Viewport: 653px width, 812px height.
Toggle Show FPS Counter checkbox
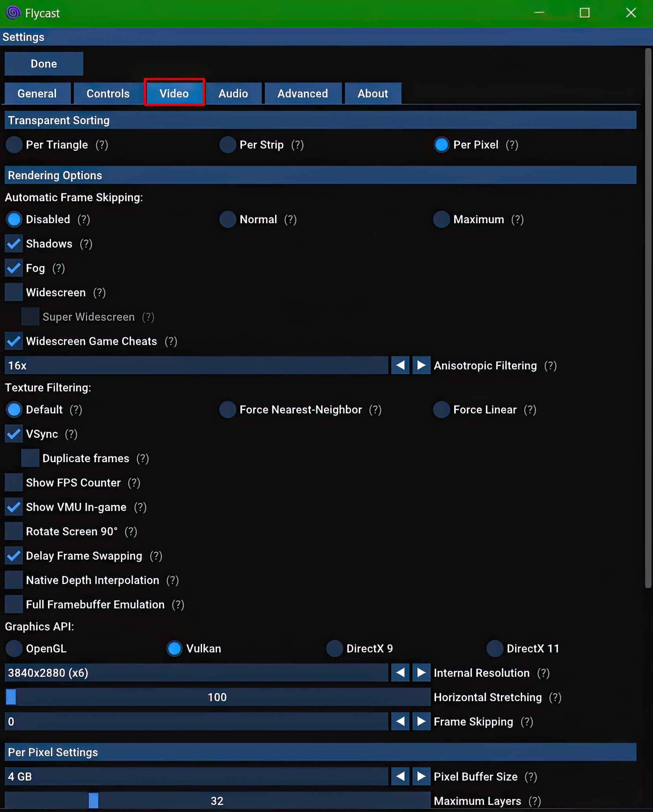tap(14, 483)
